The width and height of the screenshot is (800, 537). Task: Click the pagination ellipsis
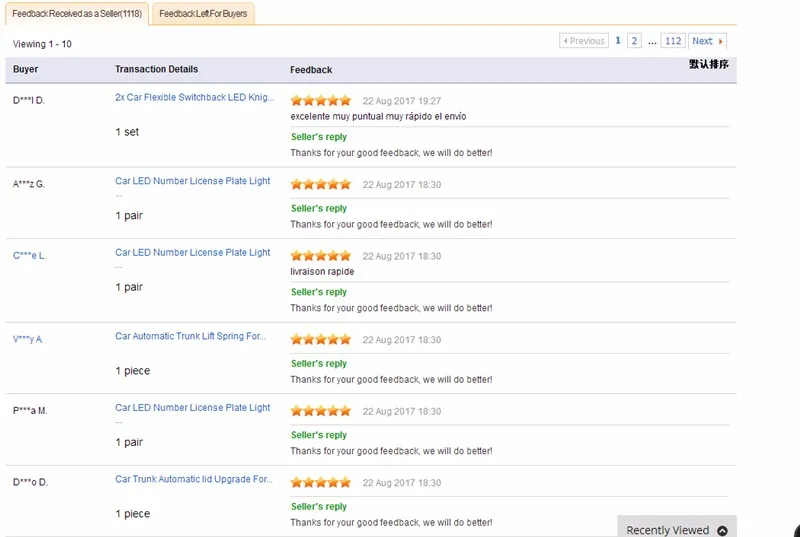(x=652, y=42)
